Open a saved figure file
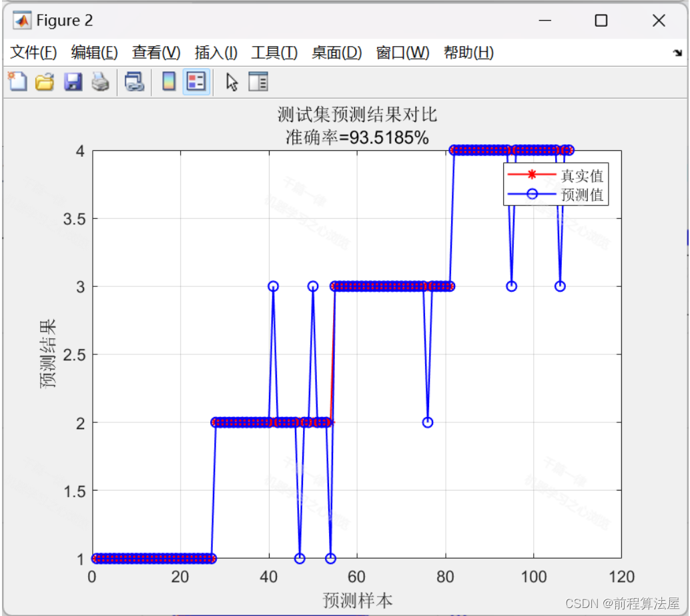Viewport: 690px width, 616px height. coord(45,81)
